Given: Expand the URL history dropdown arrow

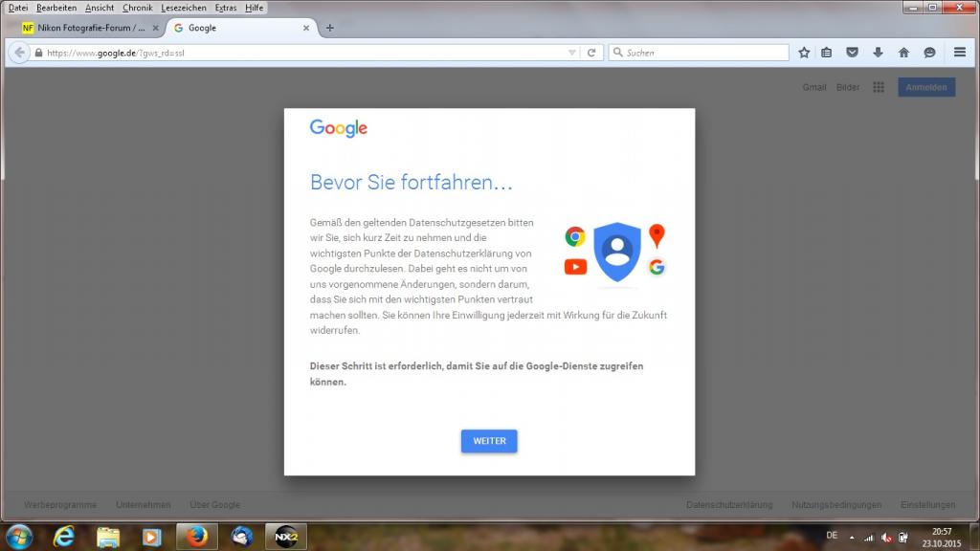Looking at the screenshot, I should (x=572, y=54).
